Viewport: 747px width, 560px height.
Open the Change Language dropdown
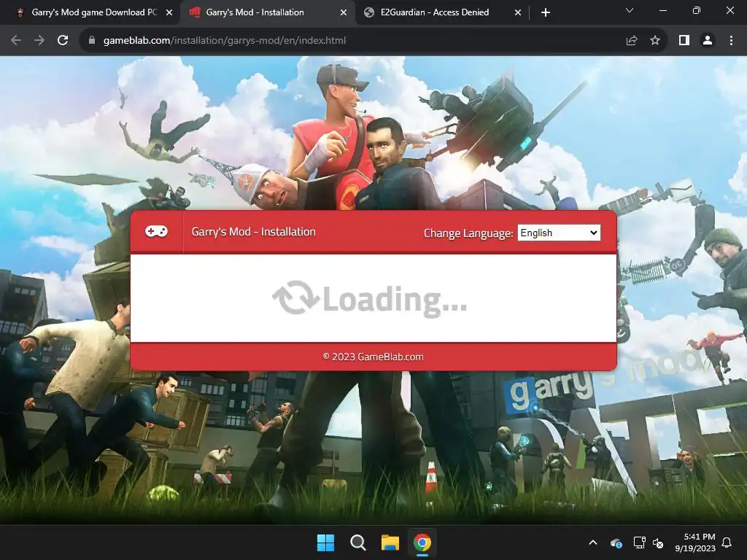(x=559, y=233)
